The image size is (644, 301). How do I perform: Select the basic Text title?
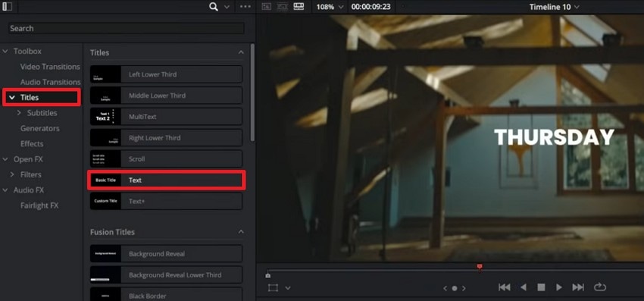pyautogui.click(x=166, y=180)
